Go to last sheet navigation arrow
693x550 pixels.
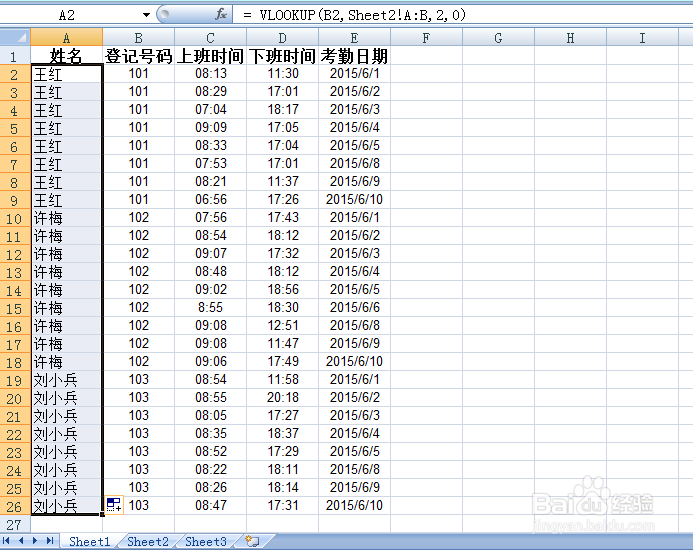pyautogui.click(x=50, y=541)
